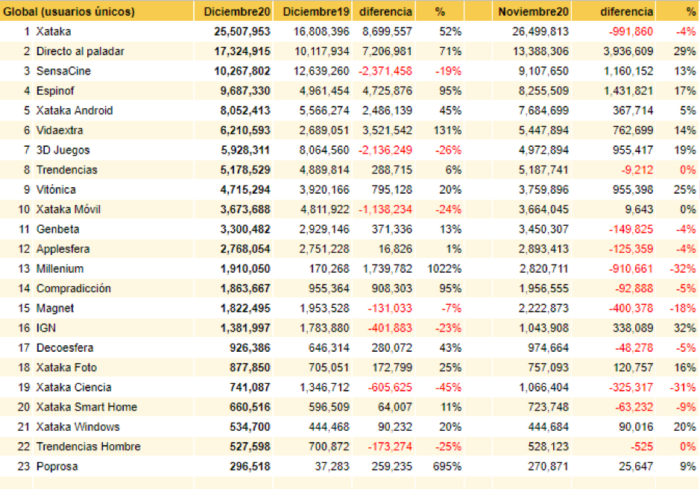The image size is (700, 489).
Task: Click the value 8,064,560
Action: tap(324, 150)
